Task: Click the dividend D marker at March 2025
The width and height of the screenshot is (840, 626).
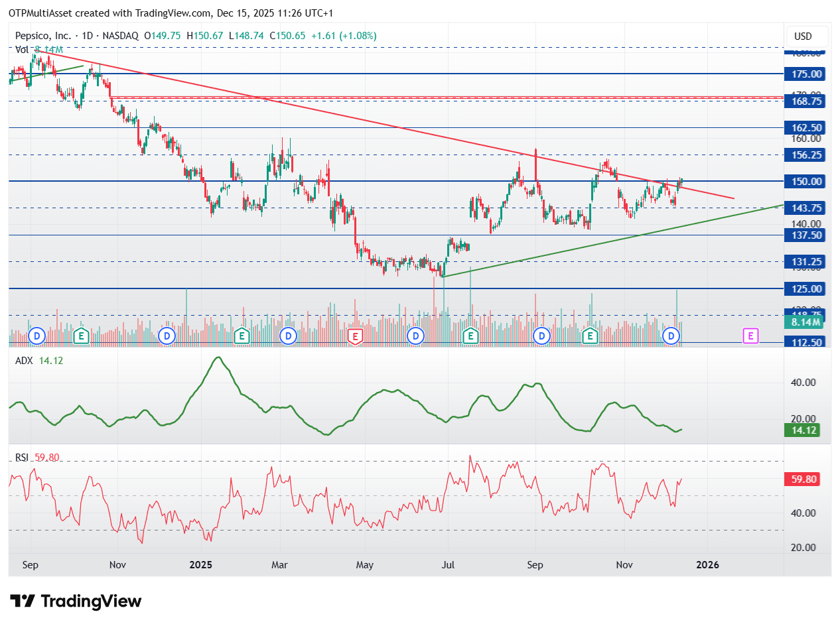Action: (288, 336)
